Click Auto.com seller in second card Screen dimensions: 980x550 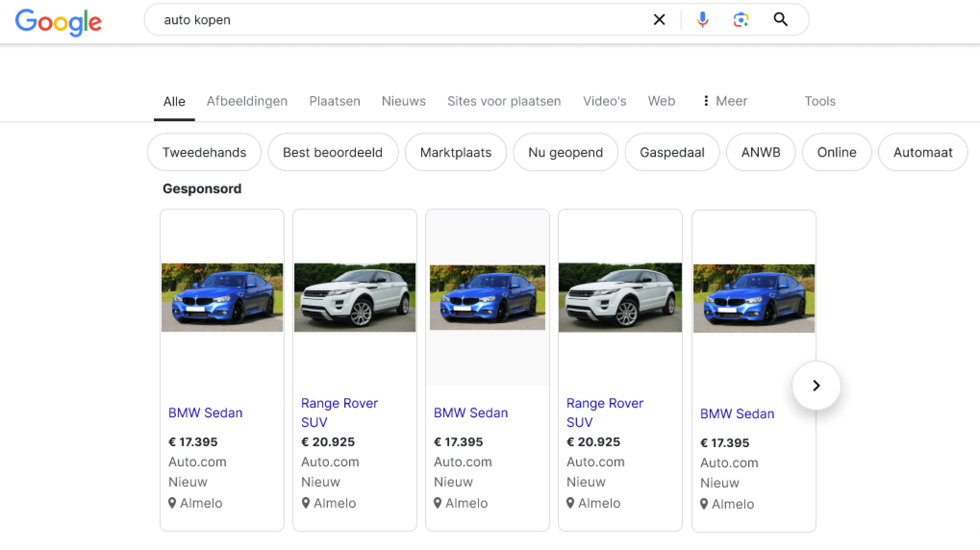pos(330,462)
